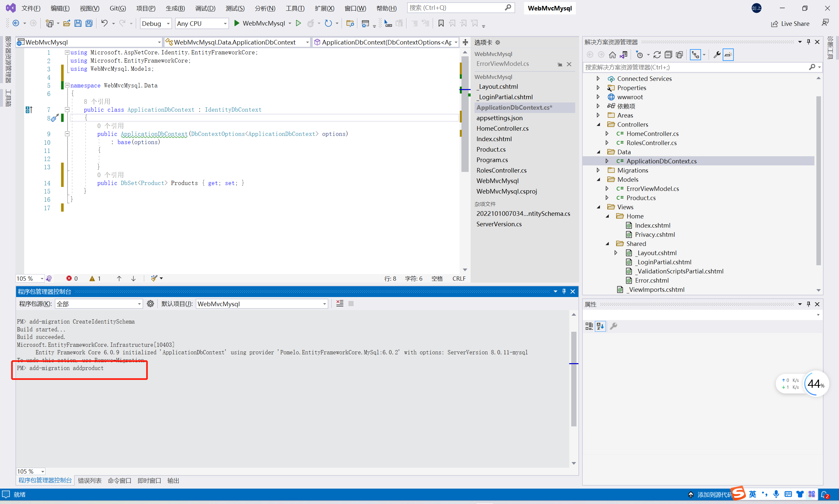The height and width of the screenshot is (504, 839).
Task: Click the Save All toolbar icon
Action: click(89, 24)
